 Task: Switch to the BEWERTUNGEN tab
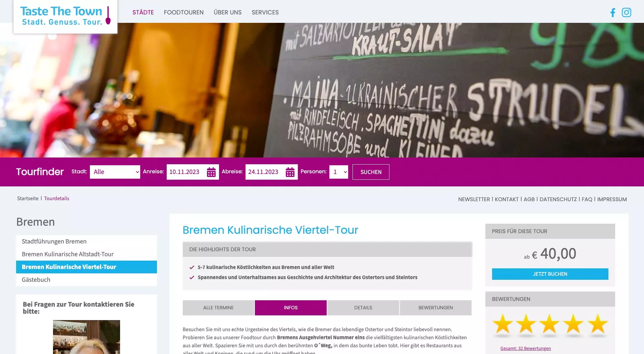pyautogui.click(x=436, y=308)
